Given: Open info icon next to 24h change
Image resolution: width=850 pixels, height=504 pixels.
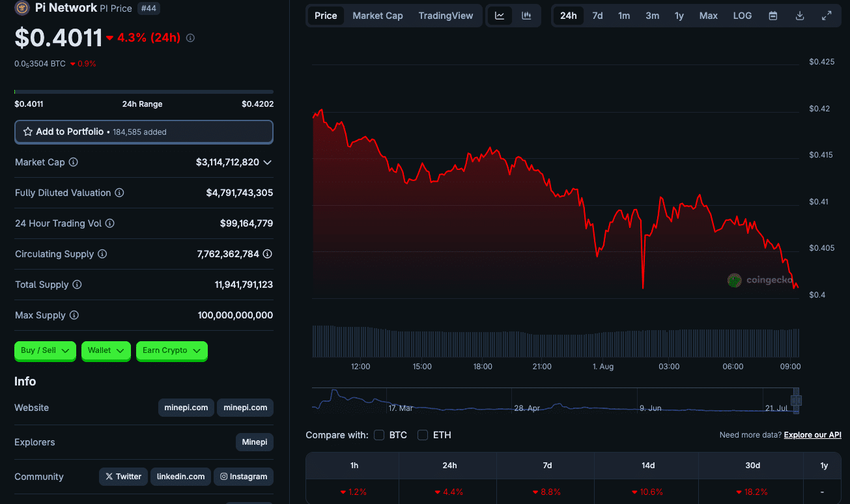Looking at the screenshot, I should click(190, 38).
